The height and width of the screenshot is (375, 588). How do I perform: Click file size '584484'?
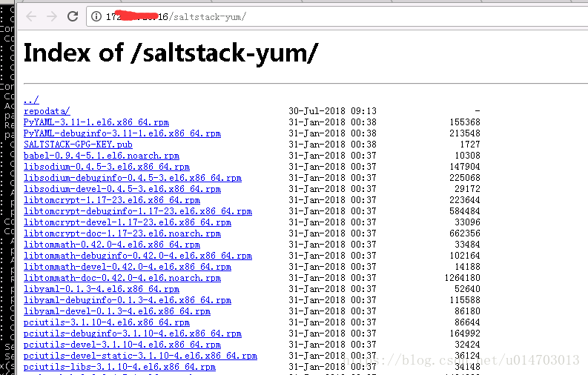(465, 211)
